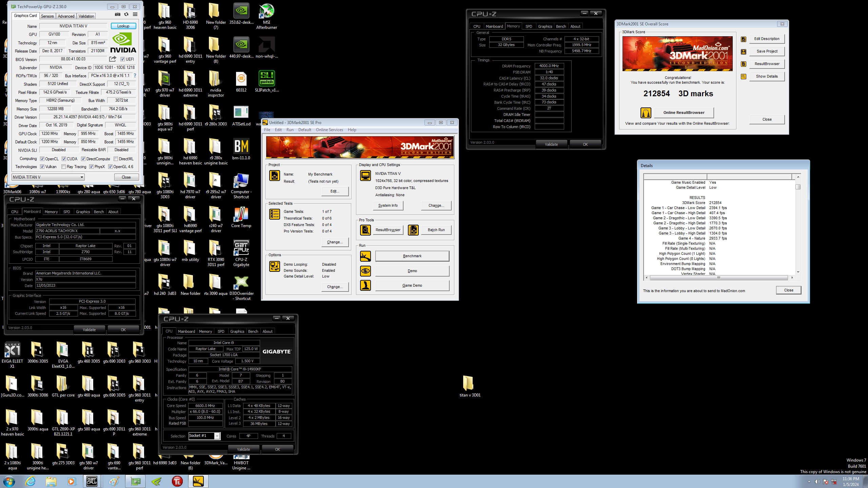
Task: Click the BIOS export share icon in GPU-Z
Action: 113,59
